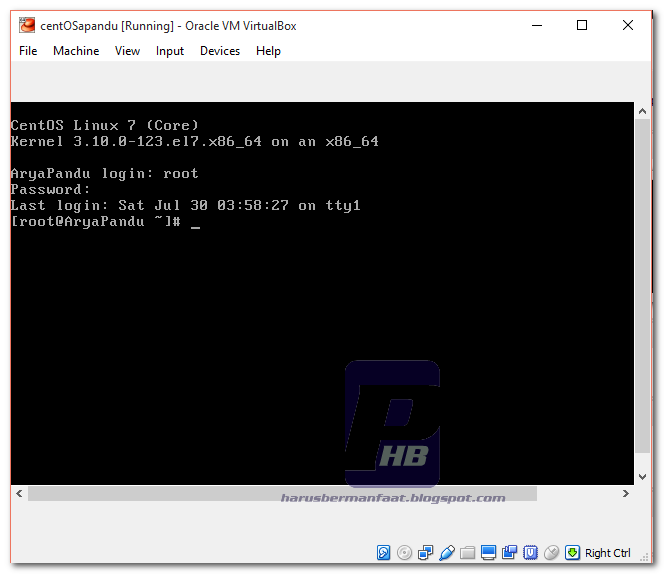Open the View menu
Image resolution: width=664 pixels, height=574 pixels.
pos(127,51)
